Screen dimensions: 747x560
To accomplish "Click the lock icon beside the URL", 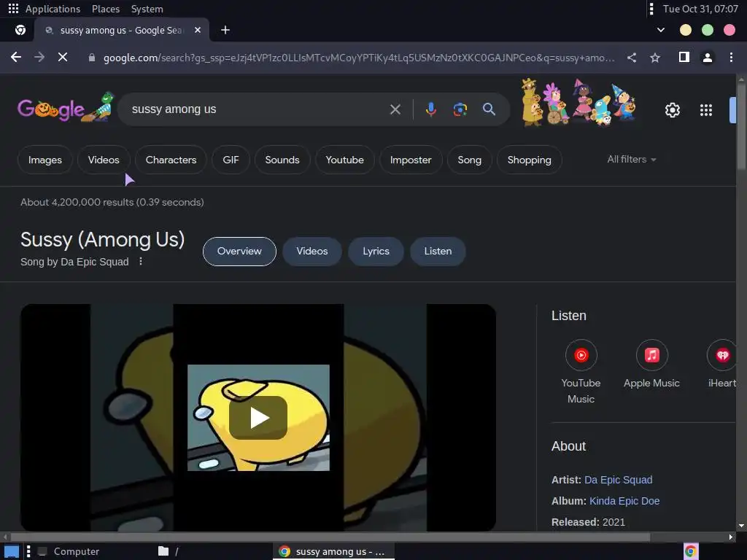I will (x=92, y=58).
